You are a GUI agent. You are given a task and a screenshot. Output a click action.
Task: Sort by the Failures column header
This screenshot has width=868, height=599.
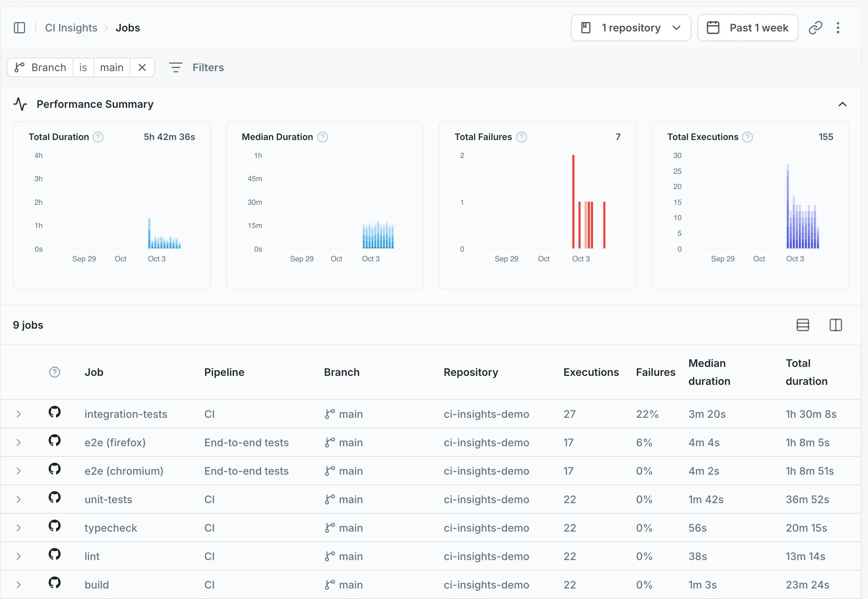(x=655, y=372)
